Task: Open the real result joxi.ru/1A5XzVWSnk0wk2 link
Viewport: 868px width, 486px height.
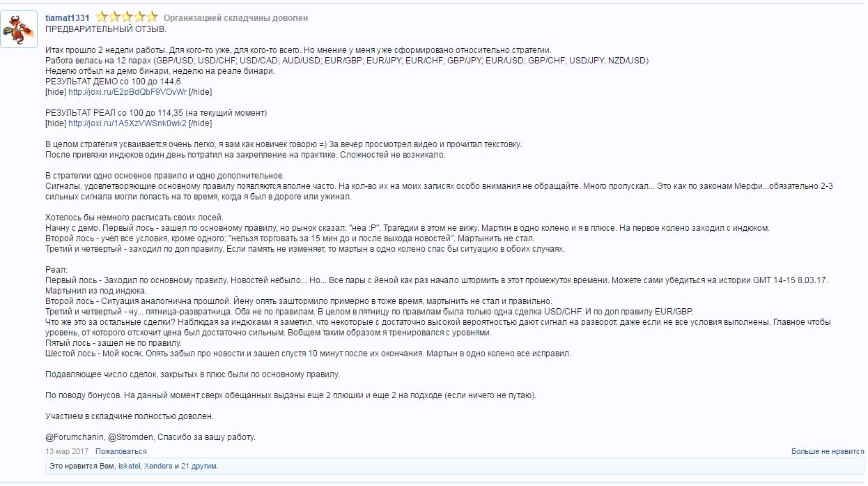Action: pyautogui.click(x=127, y=123)
